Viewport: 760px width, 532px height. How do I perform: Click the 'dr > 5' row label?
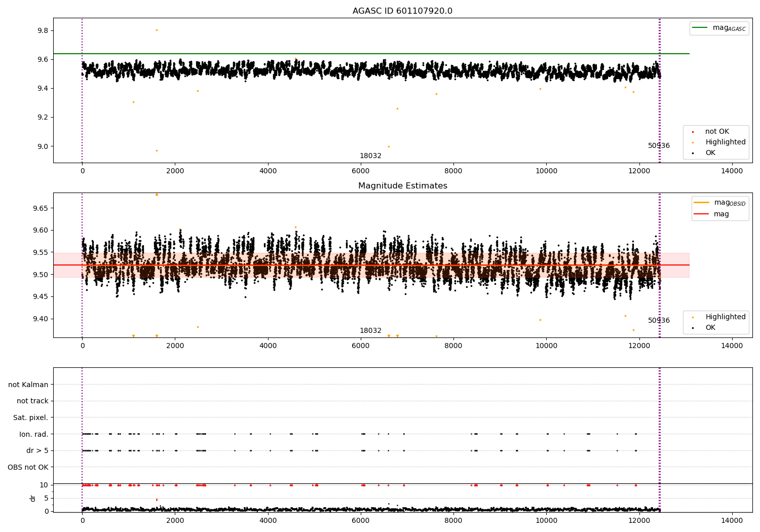pyautogui.click(x=37, y=451)
